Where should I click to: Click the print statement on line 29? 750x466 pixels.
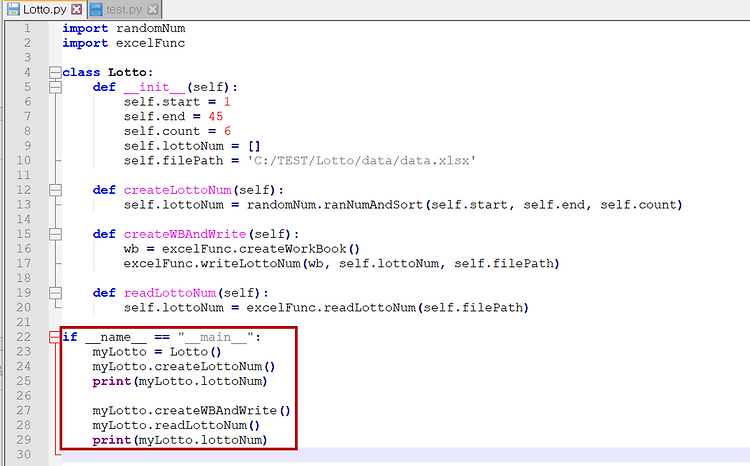coord(180,440)
